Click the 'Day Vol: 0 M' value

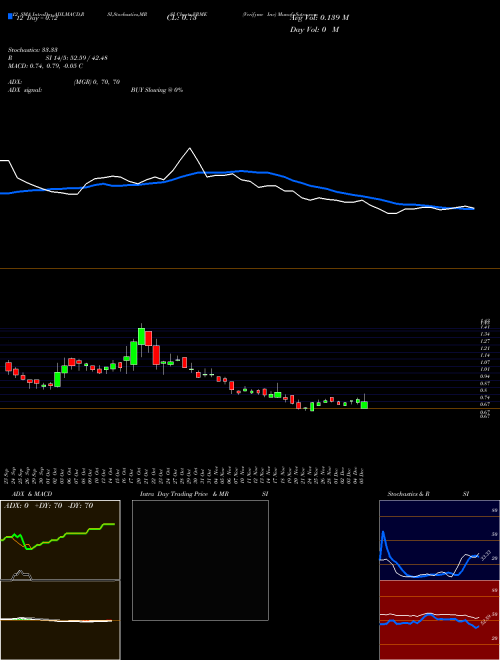pyautogui.click(x=314, y=29)
